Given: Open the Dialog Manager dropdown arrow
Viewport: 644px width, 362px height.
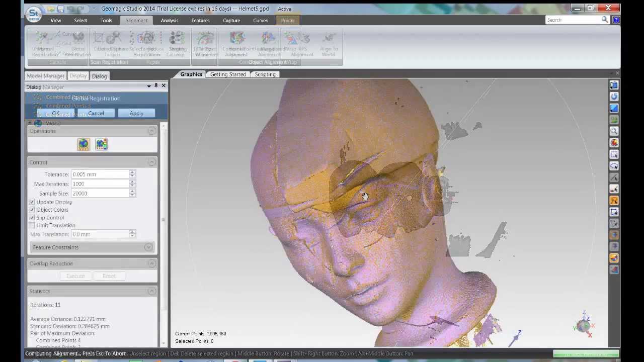Looking at the screenshot, I should click(x=149, y=86).
